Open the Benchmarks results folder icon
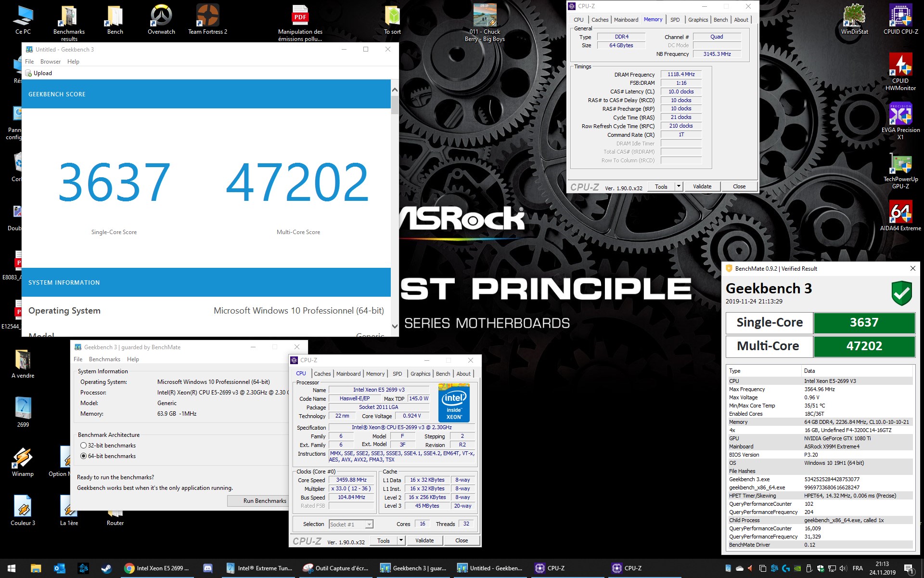 (69, 23)
